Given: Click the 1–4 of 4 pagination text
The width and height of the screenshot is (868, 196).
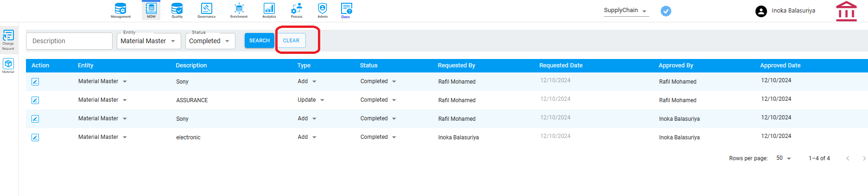Looking at the screenshot, I should [x=819, y=158].
